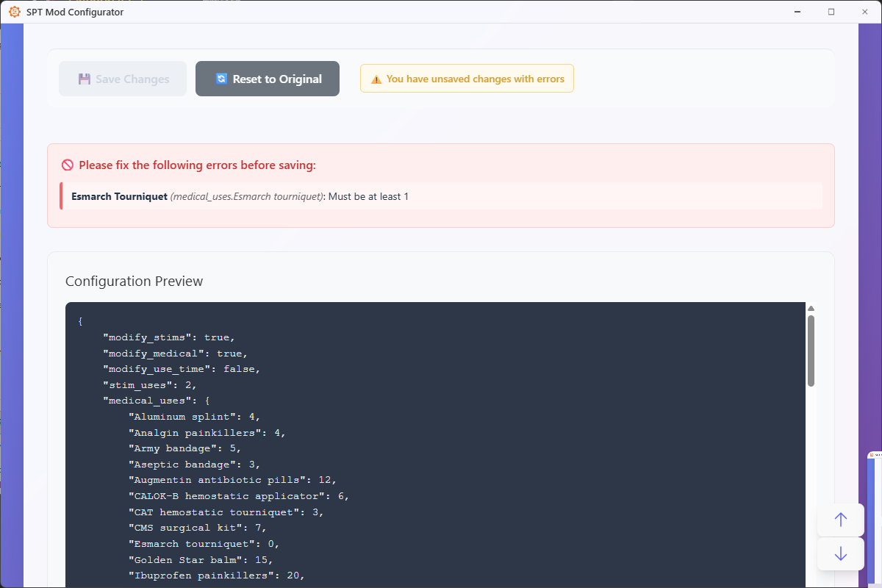Click the SPT Mod Configurator app icon
882x588 pixels.
(x=14, y=12)
